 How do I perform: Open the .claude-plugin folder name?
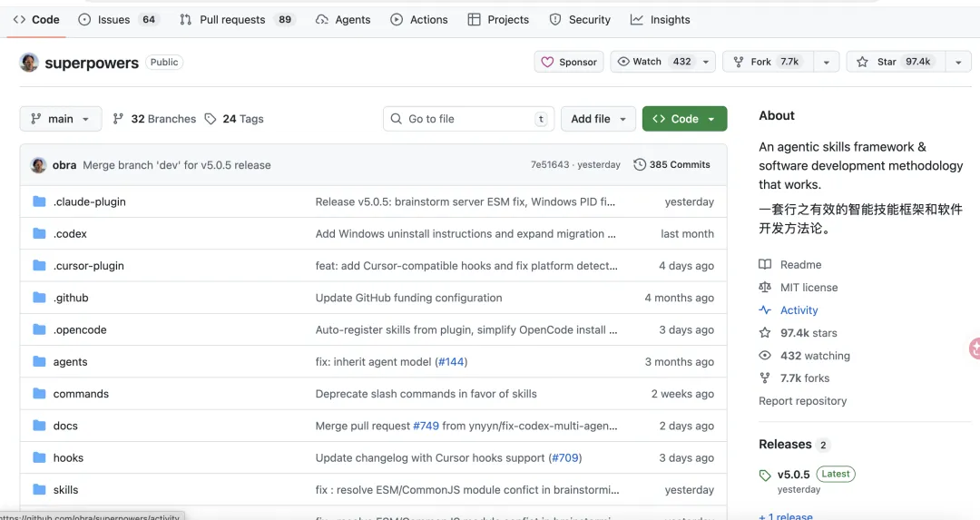pos(89,201)
